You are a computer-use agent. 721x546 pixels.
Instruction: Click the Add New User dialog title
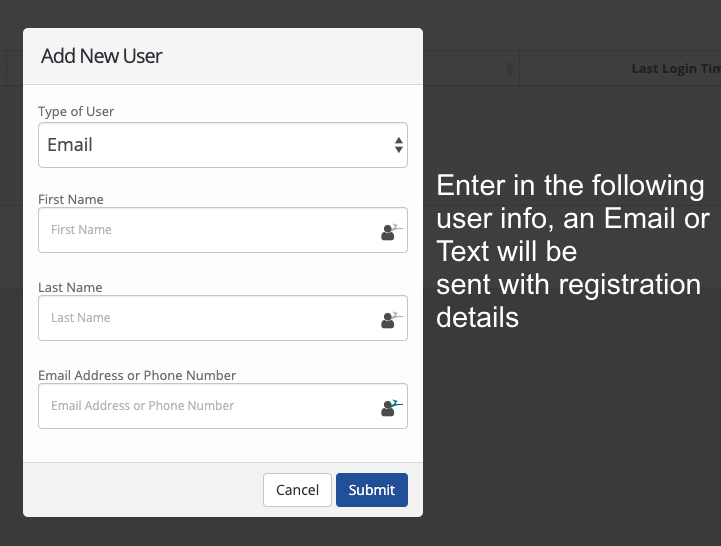(x=101, y=56)
